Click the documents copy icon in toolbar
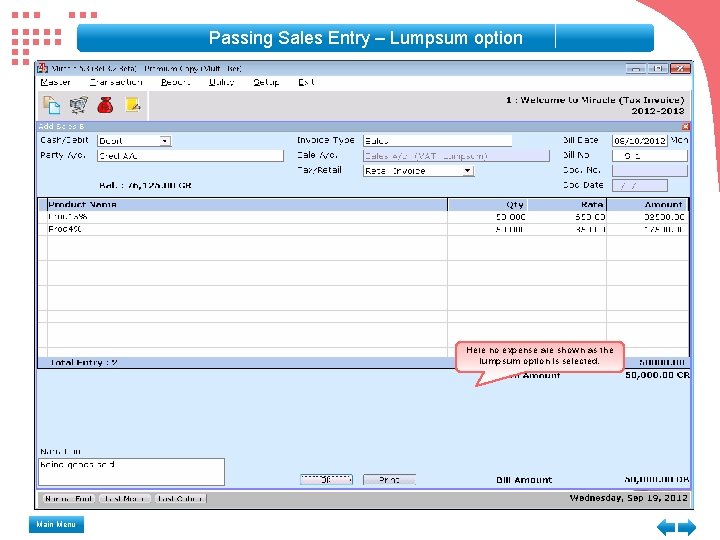720x540 pixels. click(x=51, y=105)
